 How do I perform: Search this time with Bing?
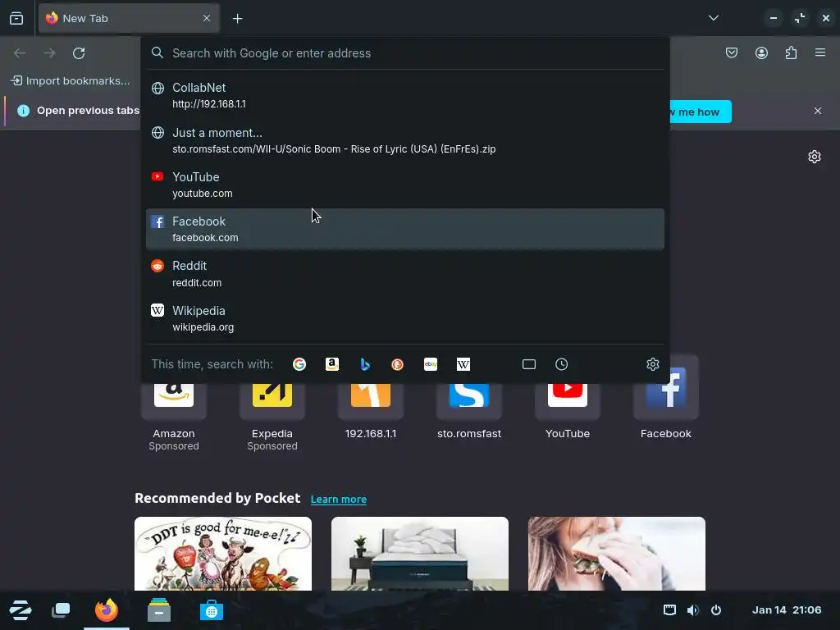(365, 364)
